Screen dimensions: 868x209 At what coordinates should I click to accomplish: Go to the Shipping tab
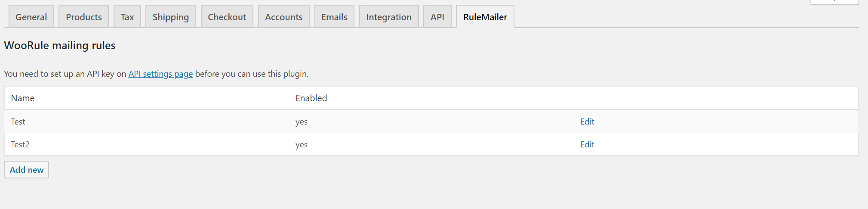(171, 17)
